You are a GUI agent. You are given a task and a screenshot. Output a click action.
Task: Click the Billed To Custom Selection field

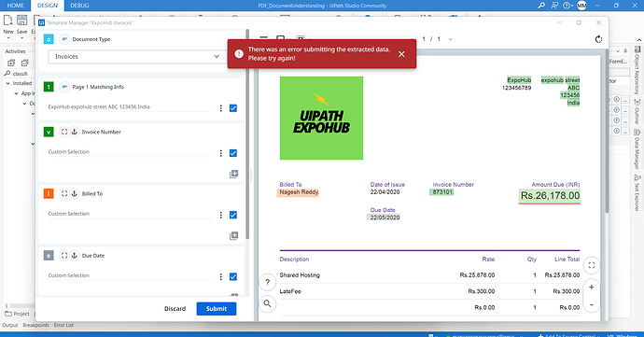(130, 214)
